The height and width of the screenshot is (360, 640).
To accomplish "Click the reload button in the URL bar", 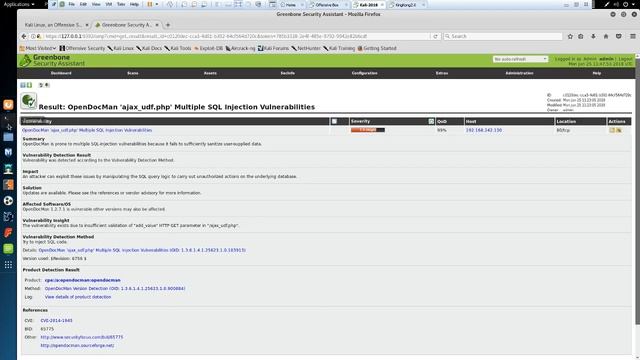I will point(435,36).
